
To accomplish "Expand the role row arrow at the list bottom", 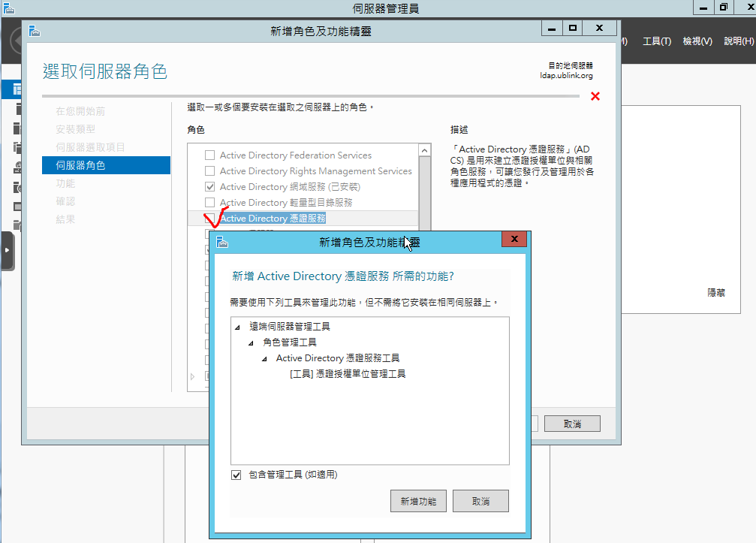I will (192, 376).
